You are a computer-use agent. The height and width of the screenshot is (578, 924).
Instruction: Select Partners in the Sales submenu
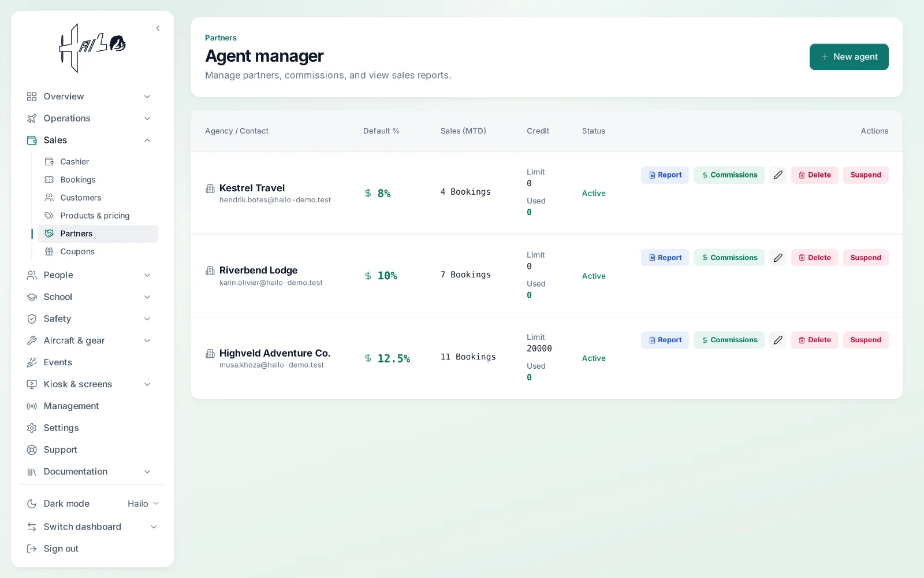(98, 234)
